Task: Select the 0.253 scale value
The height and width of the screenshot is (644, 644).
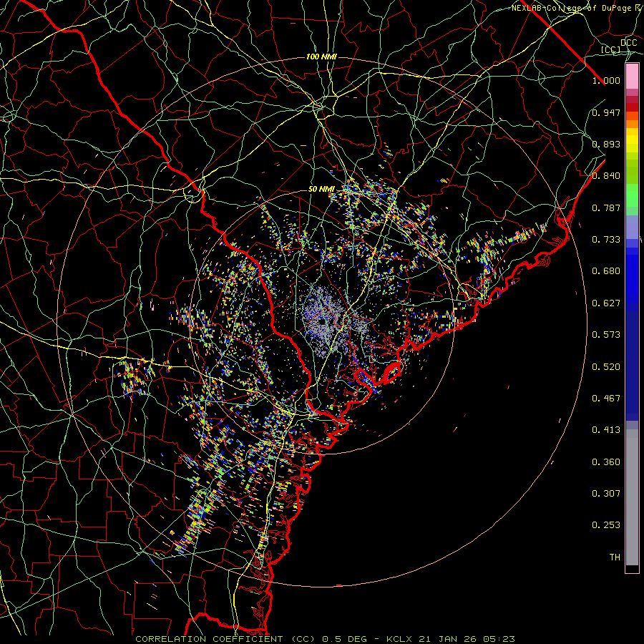Action: (606, 525)
